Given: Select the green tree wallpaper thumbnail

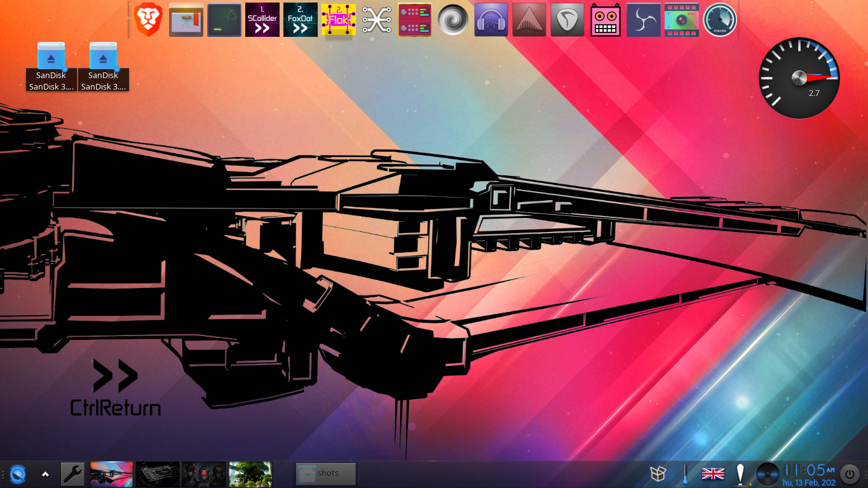Looking at the screenshot, I should click(250, 474).
